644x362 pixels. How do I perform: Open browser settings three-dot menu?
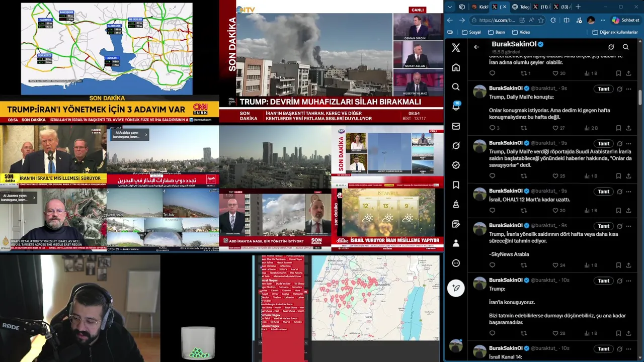pyautogui.click(x=603, y=20)
